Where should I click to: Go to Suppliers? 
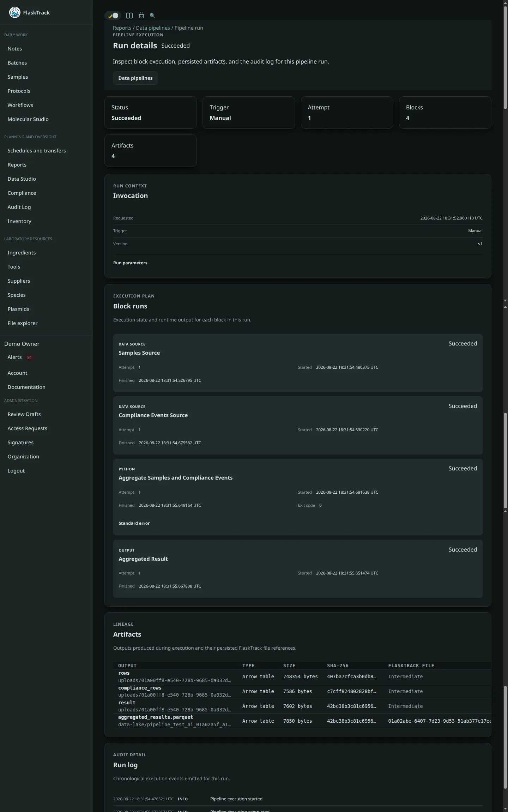(x=19, y=281)
